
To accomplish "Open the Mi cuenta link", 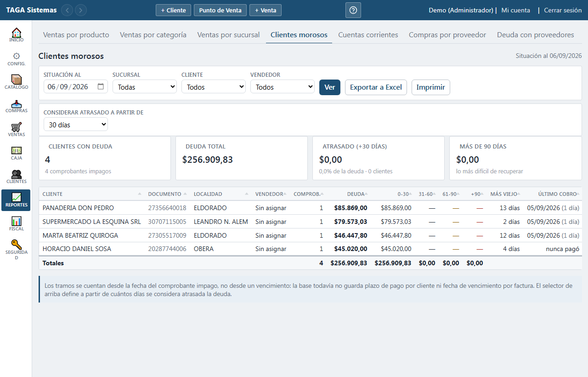I will click(x=515, y=10).
